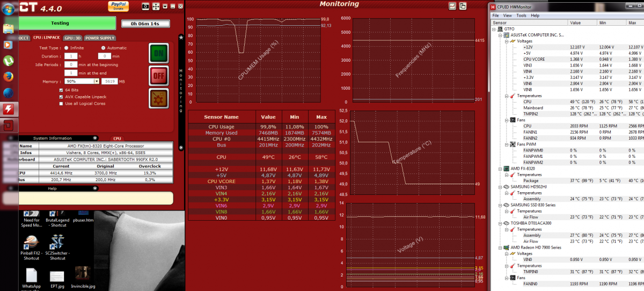
Task: Switch to the POWER SUPPLY tab
Action: pyautogui.click(x=100, y=38)
